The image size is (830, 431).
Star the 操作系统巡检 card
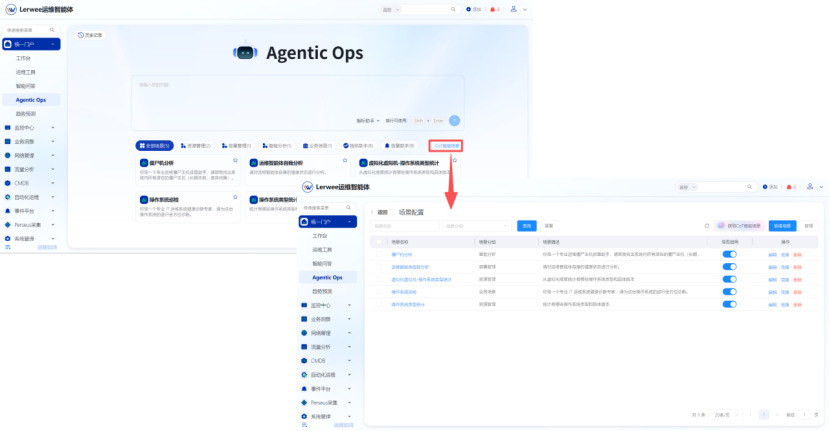pos(235,197)
